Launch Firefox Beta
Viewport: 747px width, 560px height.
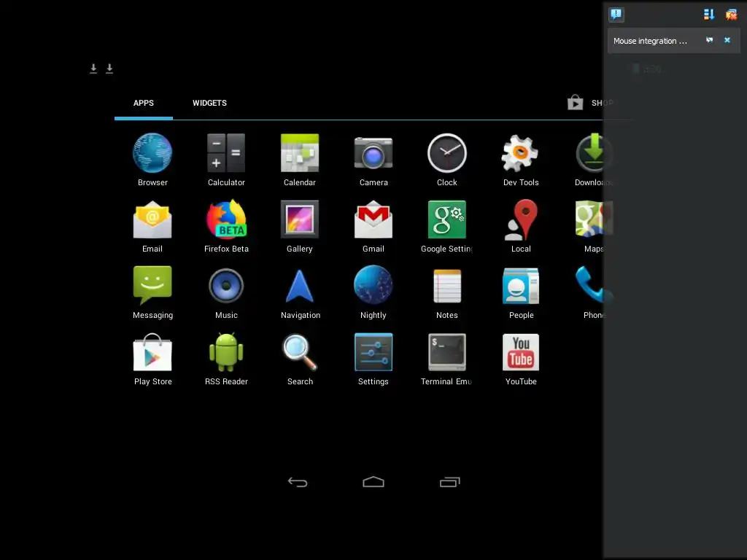226,226
